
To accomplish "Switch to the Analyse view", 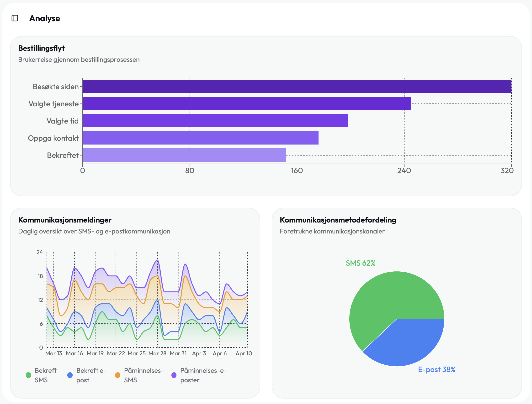I will 45,19.
